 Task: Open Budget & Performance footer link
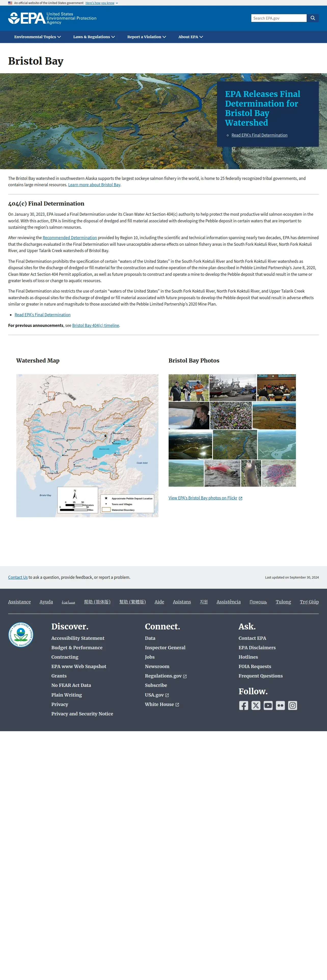point(77,648)
